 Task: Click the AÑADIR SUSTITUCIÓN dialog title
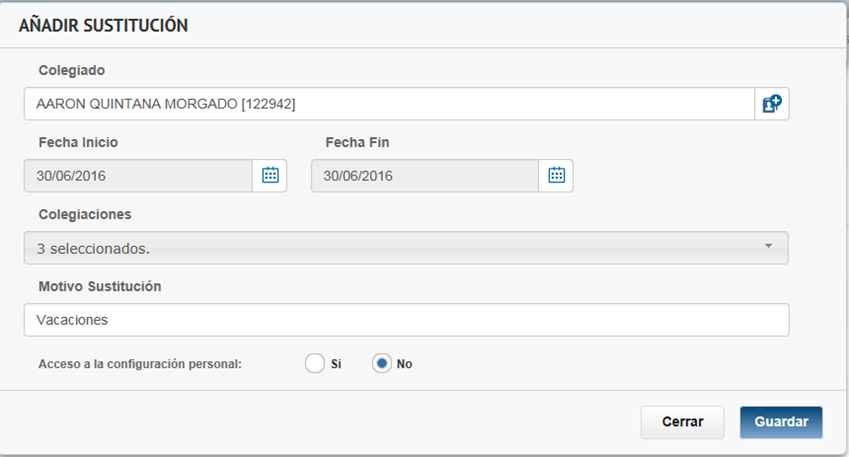104,26
